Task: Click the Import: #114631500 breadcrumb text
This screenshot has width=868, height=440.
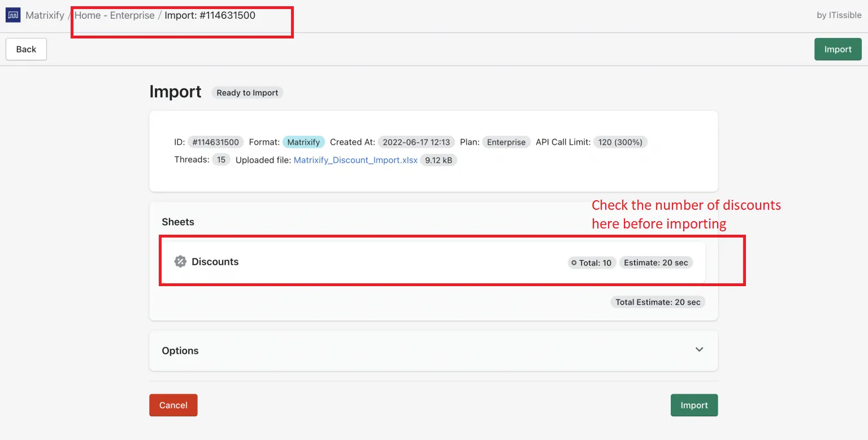Action: point(210,15)
